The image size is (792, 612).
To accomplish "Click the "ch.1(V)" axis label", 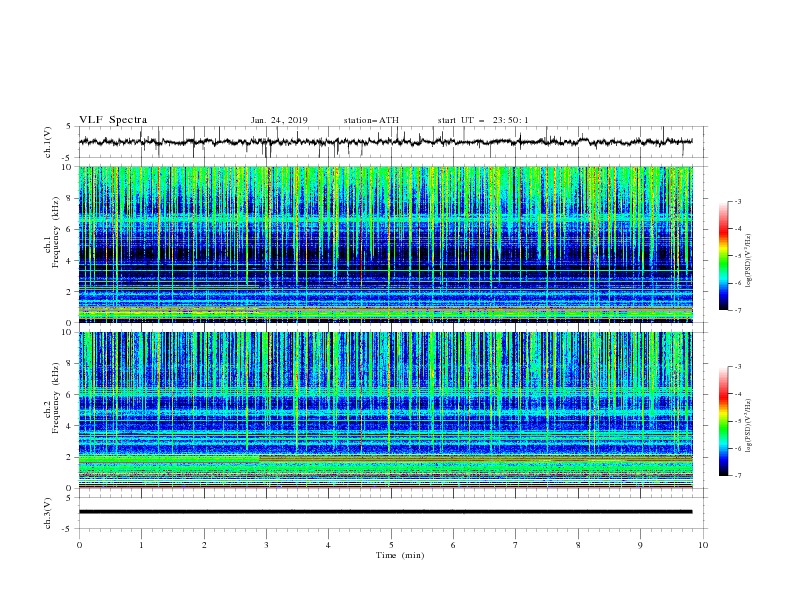I will (x=48, y=142).
